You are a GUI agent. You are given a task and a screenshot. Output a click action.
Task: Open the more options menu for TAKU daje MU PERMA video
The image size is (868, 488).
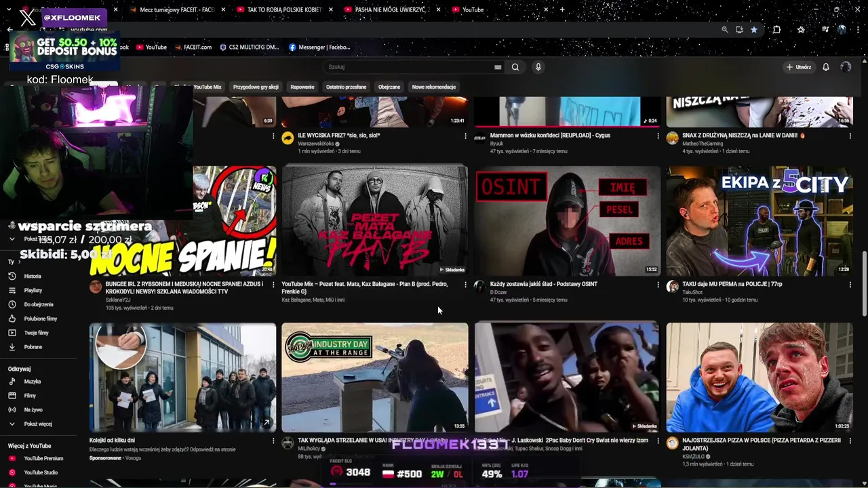pyautogui.click(x=850, y=285)
